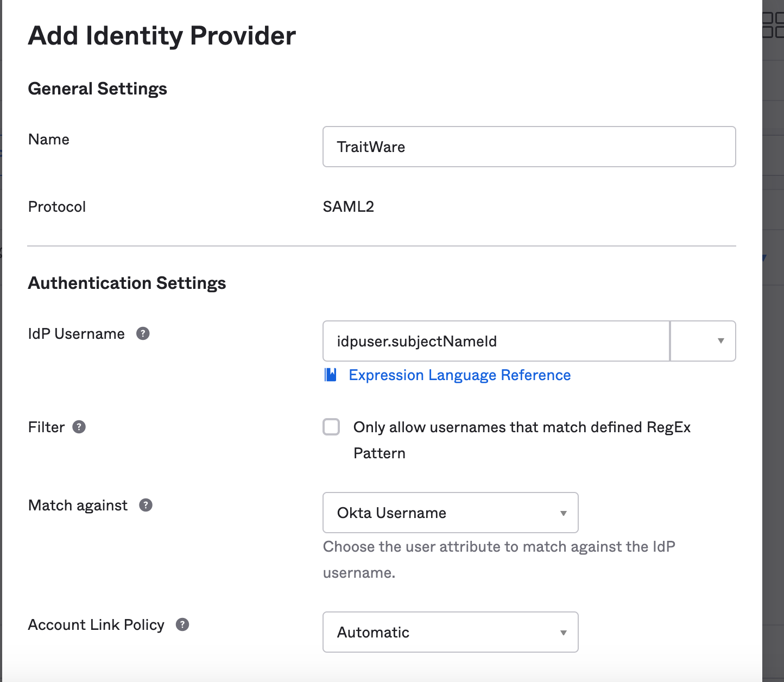Screen dimensions: 784x682
Task: Click the Add Identity Provider title
Action: (162, 36)
